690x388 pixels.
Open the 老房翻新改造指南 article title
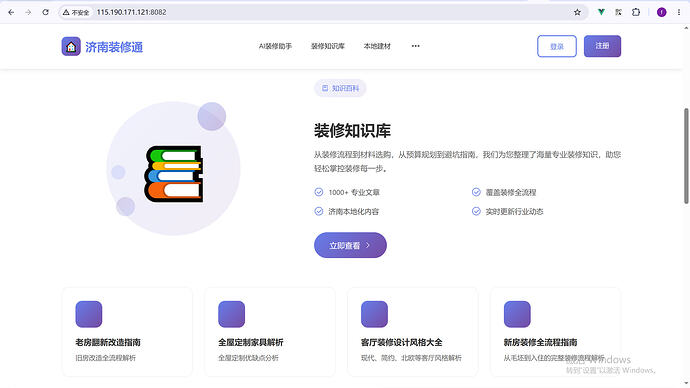[108, 342]
